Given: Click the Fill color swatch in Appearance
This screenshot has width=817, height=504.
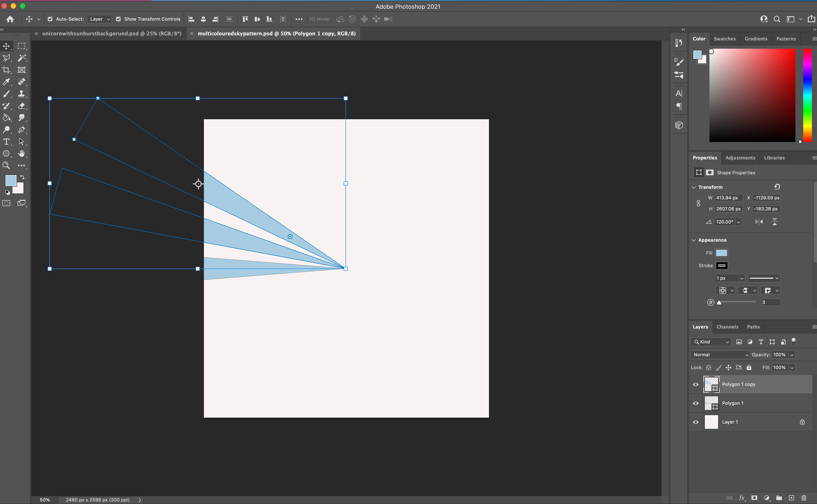Looking at the screenshot, I should point(722,253).
